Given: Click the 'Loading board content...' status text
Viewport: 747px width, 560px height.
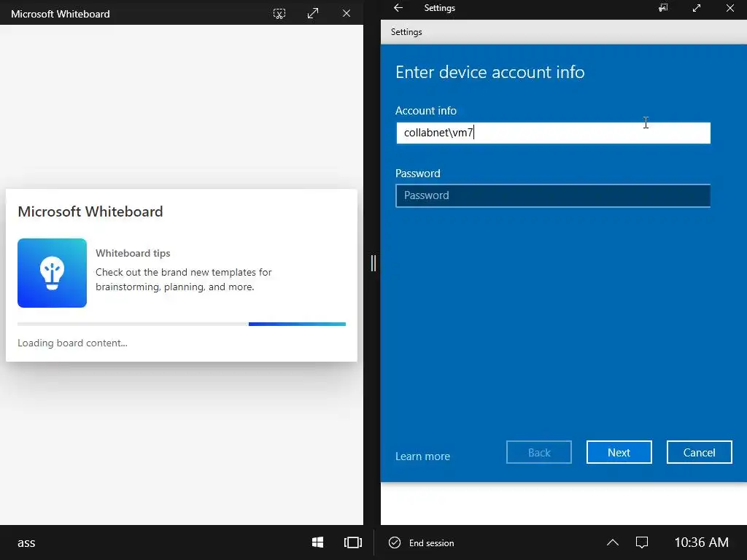Looking at the screenshot, I should 72,343.
